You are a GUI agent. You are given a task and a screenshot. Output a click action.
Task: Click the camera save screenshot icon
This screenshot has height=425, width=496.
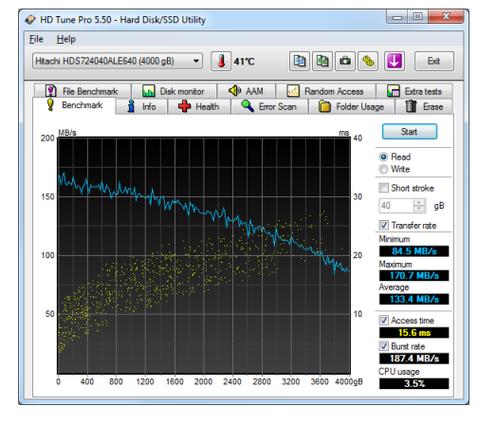point(345,61)
